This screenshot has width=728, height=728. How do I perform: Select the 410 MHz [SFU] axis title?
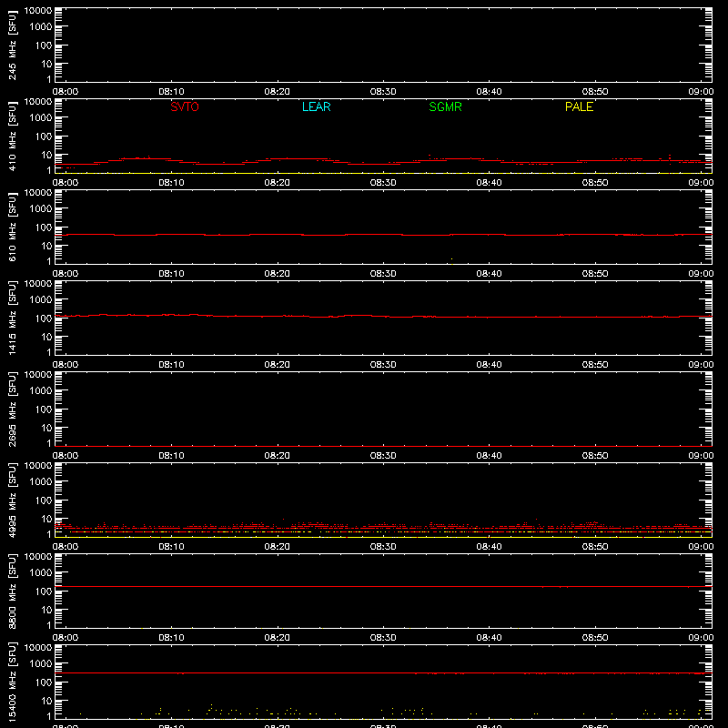12,136
